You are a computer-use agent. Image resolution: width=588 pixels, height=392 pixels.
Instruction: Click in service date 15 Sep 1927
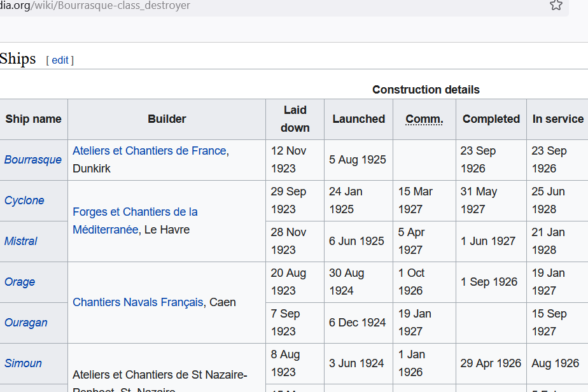tap(549, 323)
